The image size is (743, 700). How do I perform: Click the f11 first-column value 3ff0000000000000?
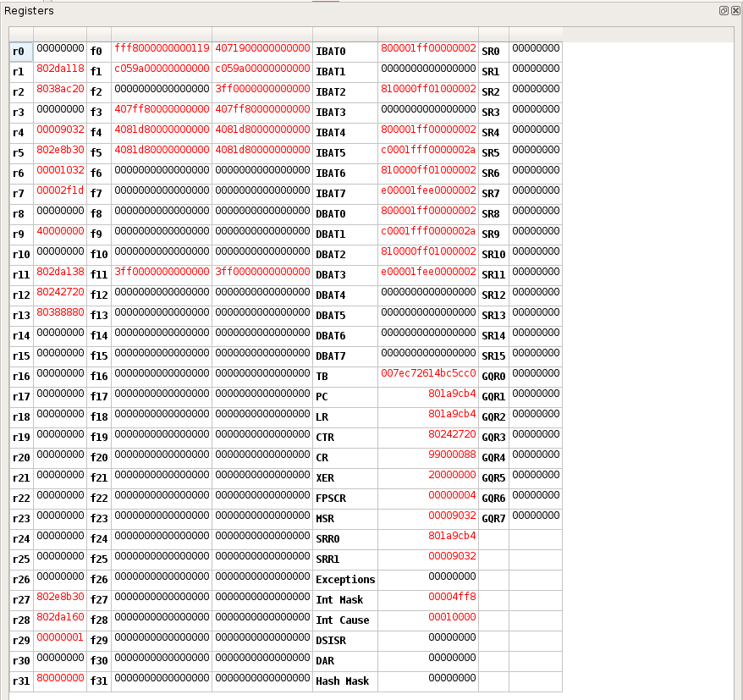[x=162, y=272]
